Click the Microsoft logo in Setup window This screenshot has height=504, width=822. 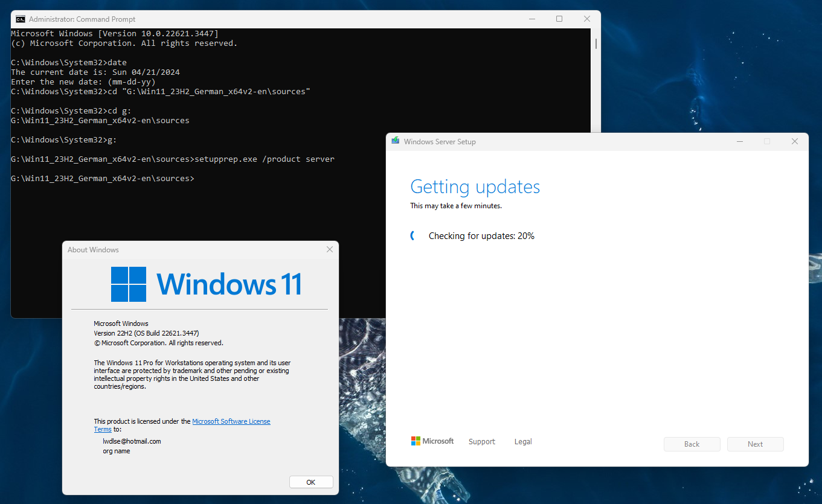coord(432,441)
